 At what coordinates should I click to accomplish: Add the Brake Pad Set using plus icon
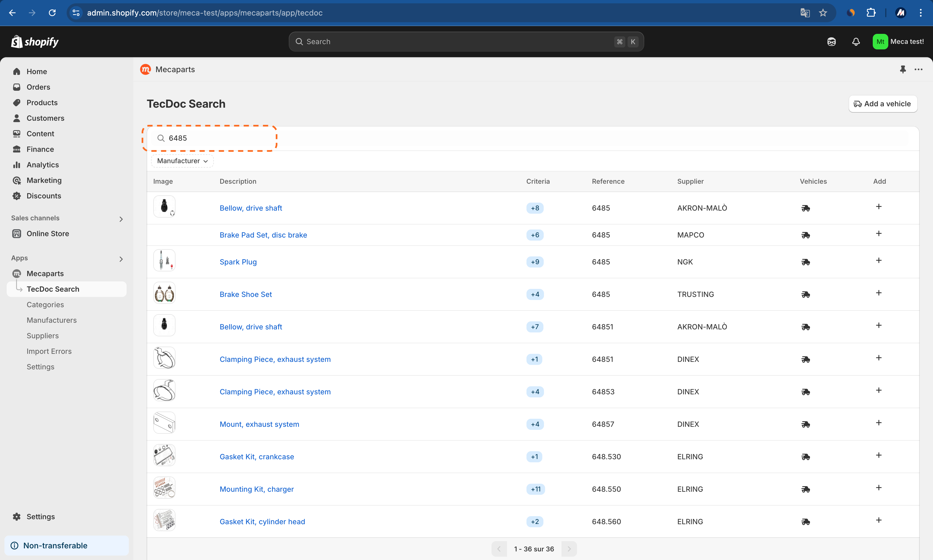pos(879,234)
